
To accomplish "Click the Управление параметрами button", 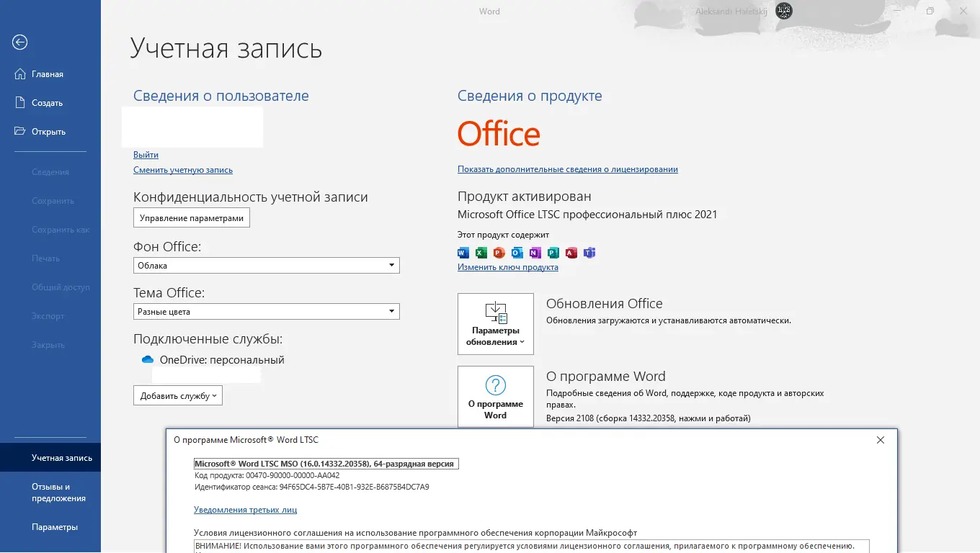I will (x=191, y=217).
